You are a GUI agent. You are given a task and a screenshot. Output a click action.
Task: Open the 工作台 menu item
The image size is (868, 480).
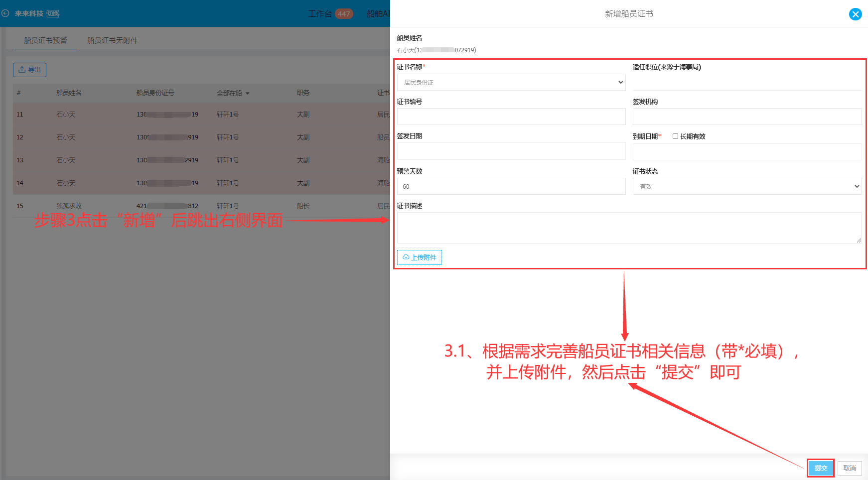[320, 14]
